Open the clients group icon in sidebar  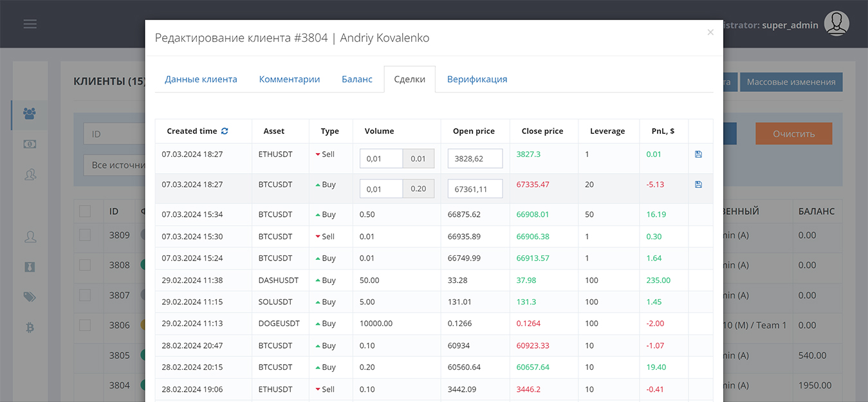(30, 114)
